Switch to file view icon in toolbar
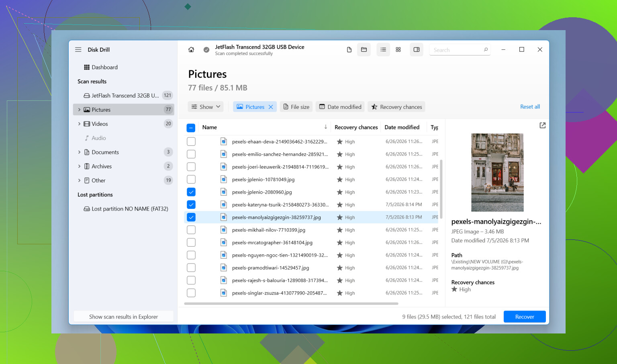This screenshot has width=617, height=364. pos(349,50)
